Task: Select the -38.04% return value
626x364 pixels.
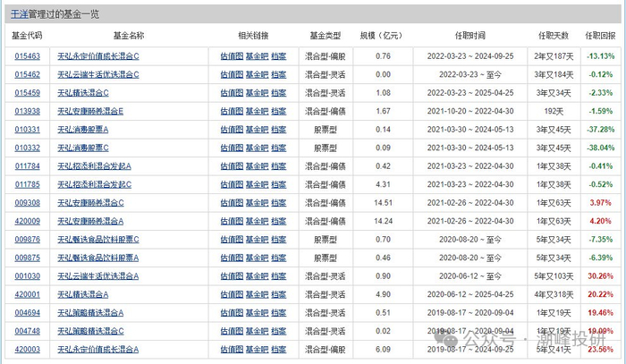Action: click(600, 148)
